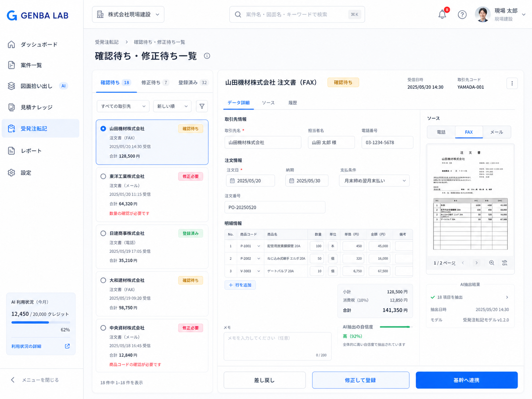Open product code P-2002 dropdown
The width and height of the screenshot is (532, 399).
(250, 259)
